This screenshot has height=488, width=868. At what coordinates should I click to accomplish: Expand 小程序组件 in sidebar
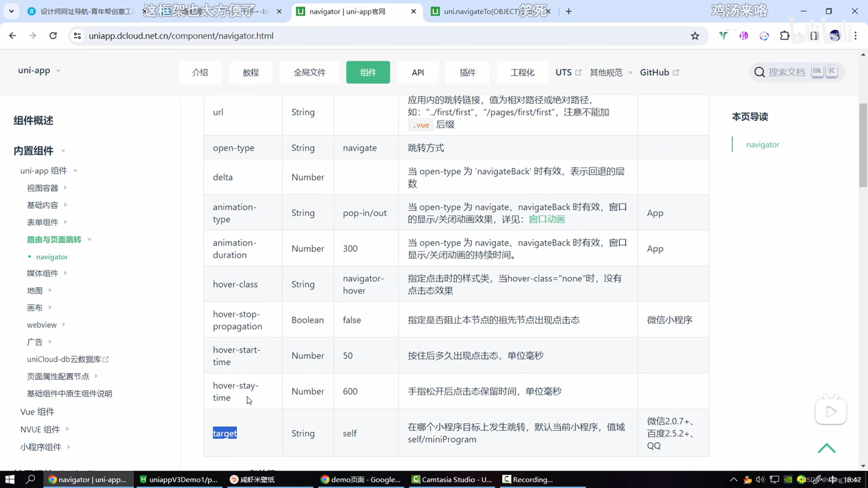pyautogui.click(x=45, y=447)
